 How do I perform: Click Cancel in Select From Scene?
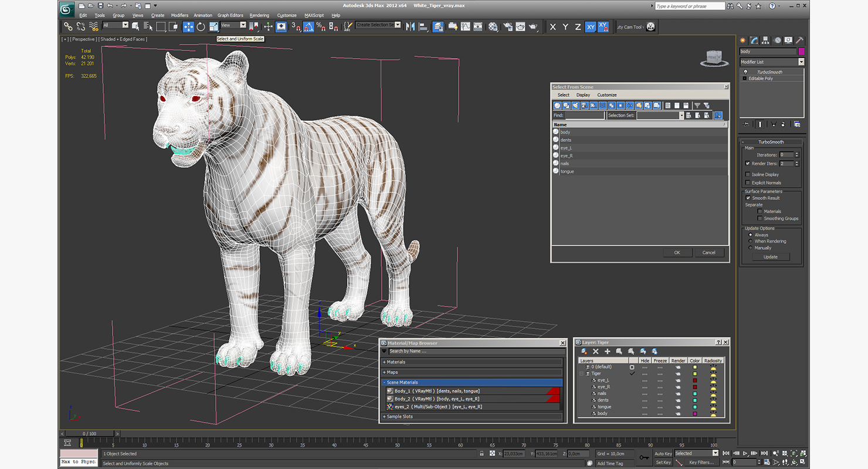click(x=709, y=253)
